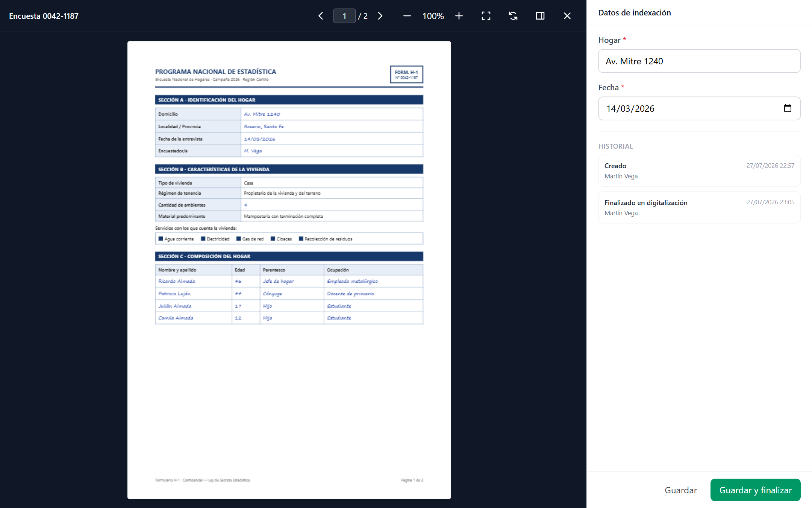Click the 100% zoom level text
Image resolution: width=812 pixels, height=508 pixels.
click(x=433, y=16)
